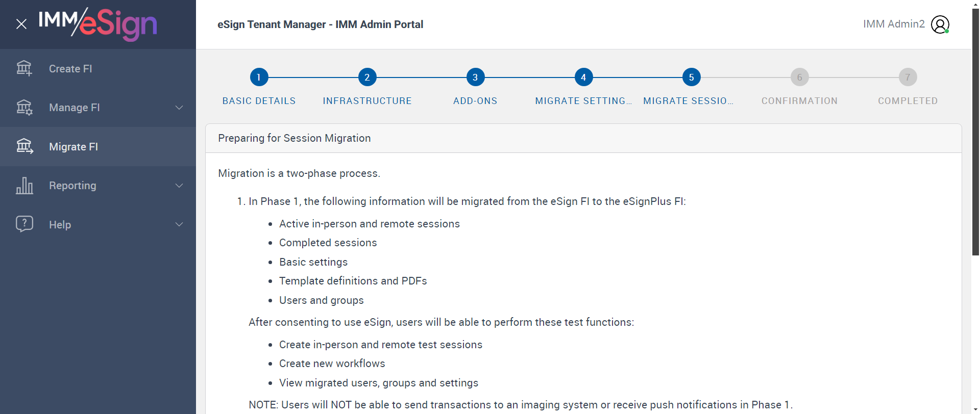Open the Create FI menu item
This screenshot has width=980, height=414.
(x=70, y=69)
